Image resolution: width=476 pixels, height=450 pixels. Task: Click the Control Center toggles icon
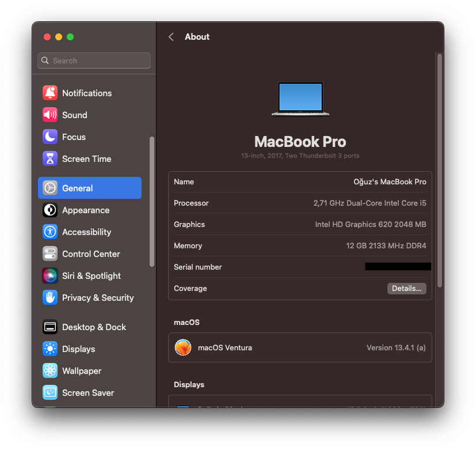point(50,254)
